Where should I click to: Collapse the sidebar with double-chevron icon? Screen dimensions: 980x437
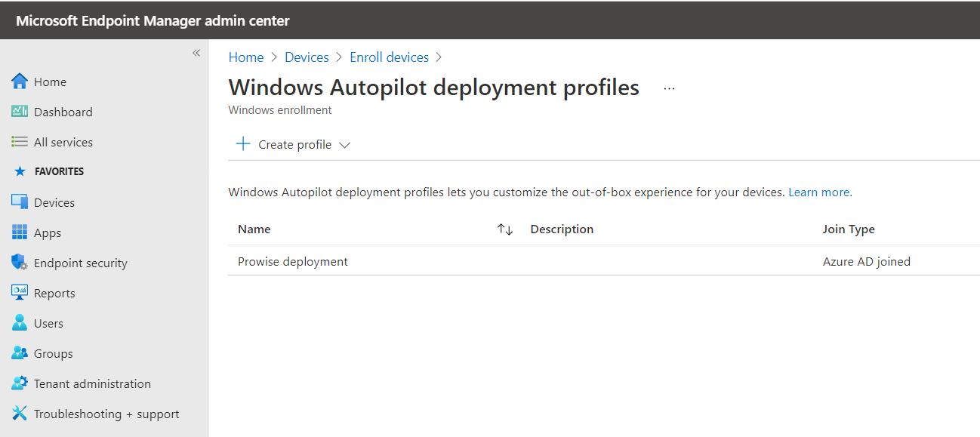point(196,53)
